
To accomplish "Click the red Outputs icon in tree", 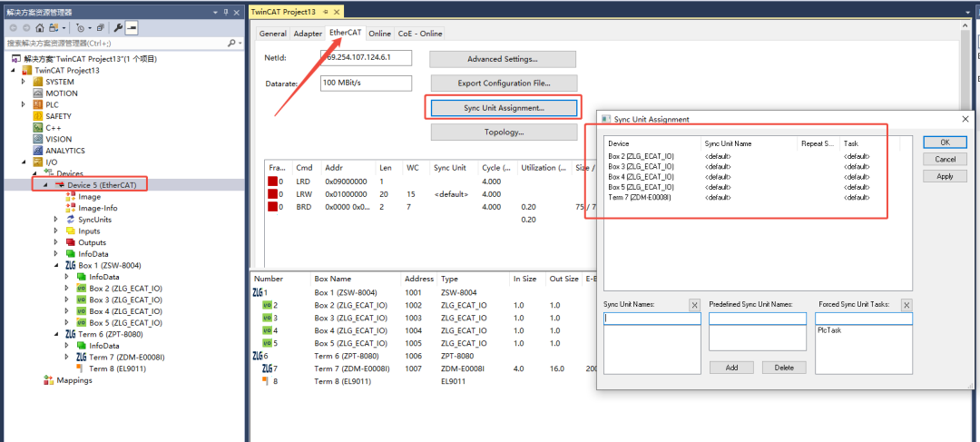I will [x=71, y=242].
